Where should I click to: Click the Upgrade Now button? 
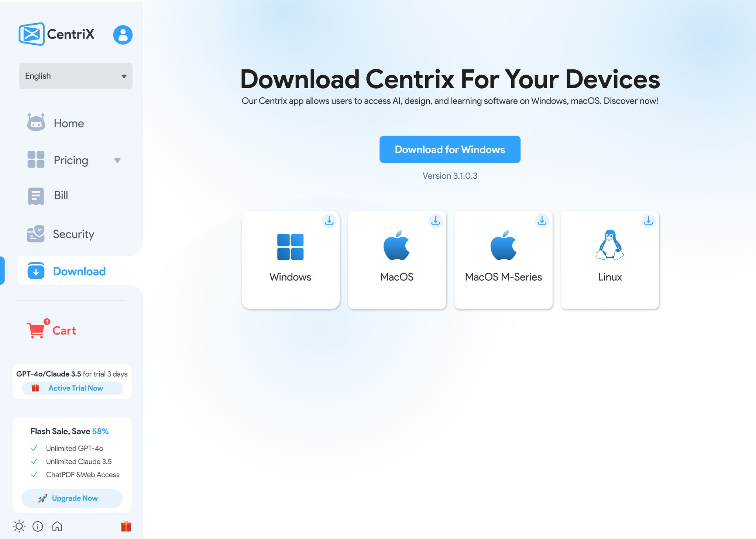(72, 498)
